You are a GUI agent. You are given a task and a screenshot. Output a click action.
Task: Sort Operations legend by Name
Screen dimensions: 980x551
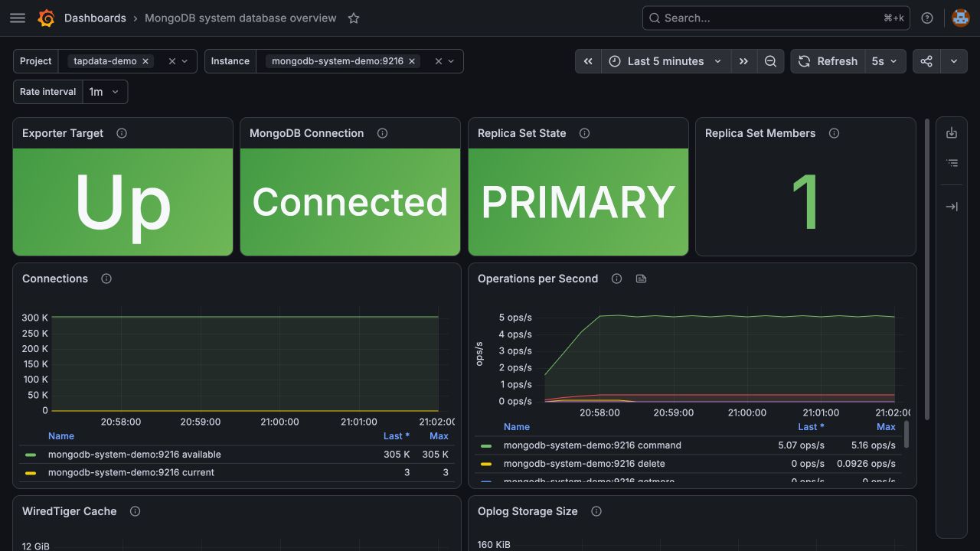[517, 427]
